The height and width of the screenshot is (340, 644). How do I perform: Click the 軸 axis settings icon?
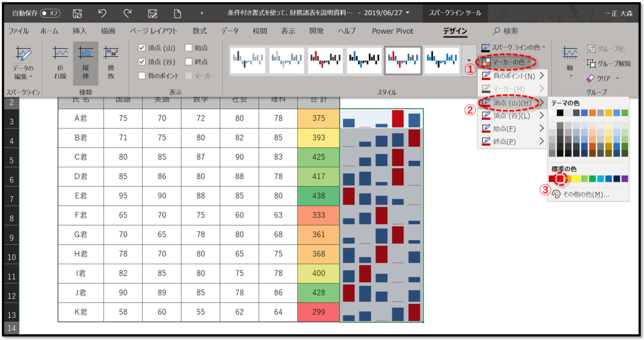569,54
